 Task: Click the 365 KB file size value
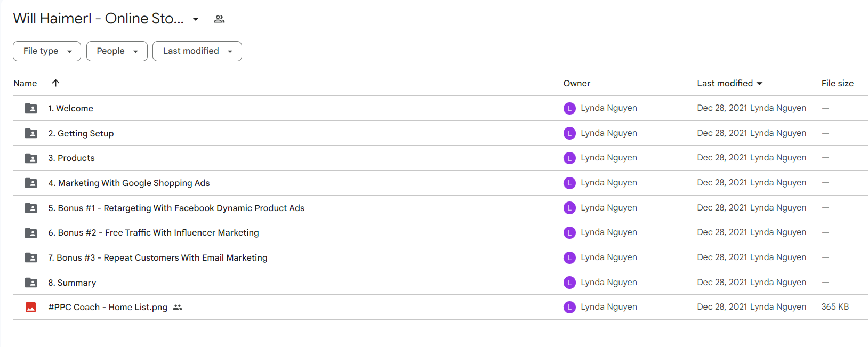[x=835, y=307]
